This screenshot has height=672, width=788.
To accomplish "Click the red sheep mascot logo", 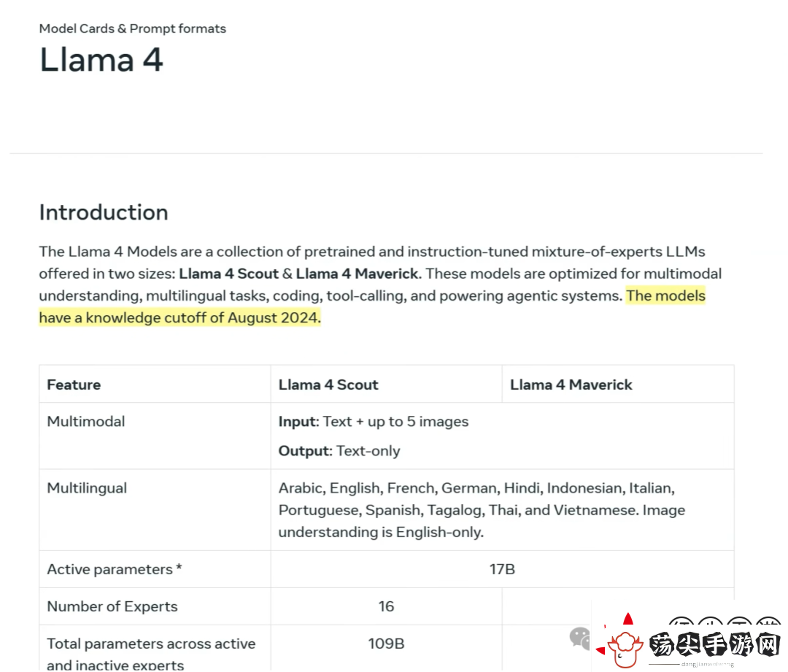I will (x=625, y=649).
